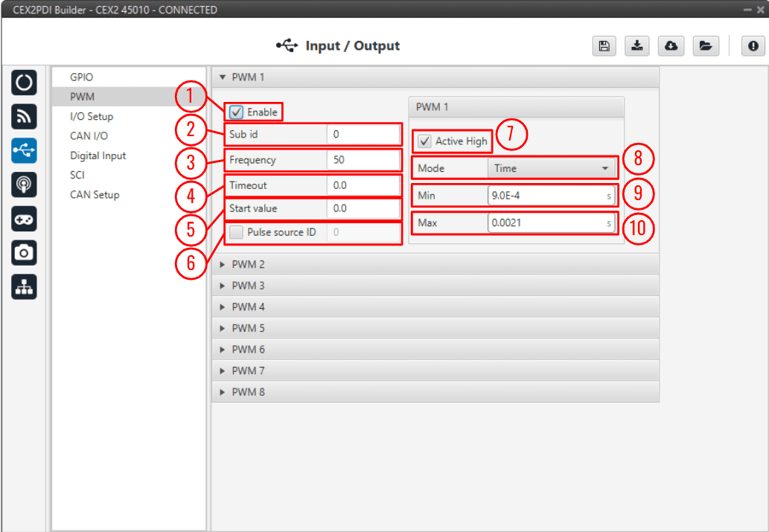Screen dimensions: 769x532
Task: Open the camera sidebar icon
Action: click(24, 253)
